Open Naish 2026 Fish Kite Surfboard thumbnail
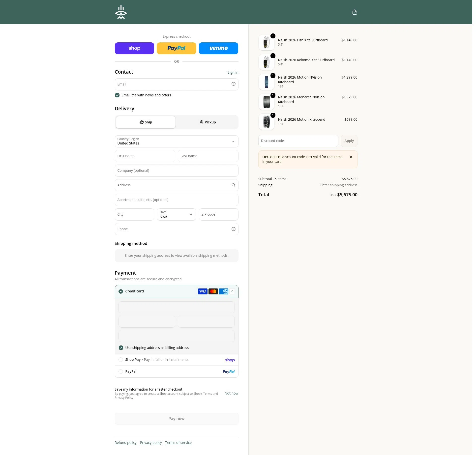The width and height of the screenshot is (476, 455). point(267,42)
